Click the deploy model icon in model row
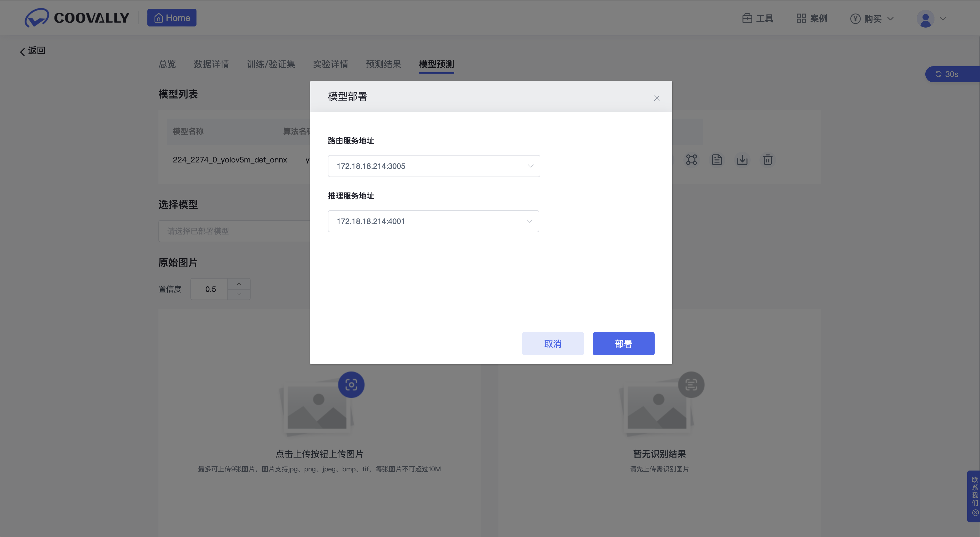 691,160
